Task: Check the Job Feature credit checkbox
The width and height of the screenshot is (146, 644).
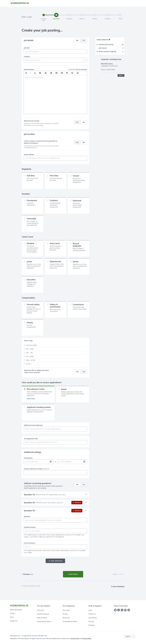Action: pos(97,48)
